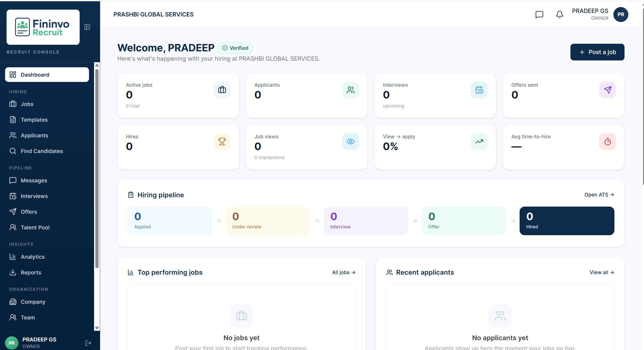Open Team under Organization

point(47,317)
